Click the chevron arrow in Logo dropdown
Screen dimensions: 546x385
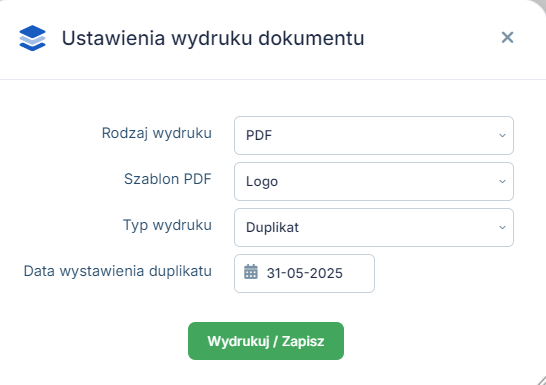coord(502,181)
